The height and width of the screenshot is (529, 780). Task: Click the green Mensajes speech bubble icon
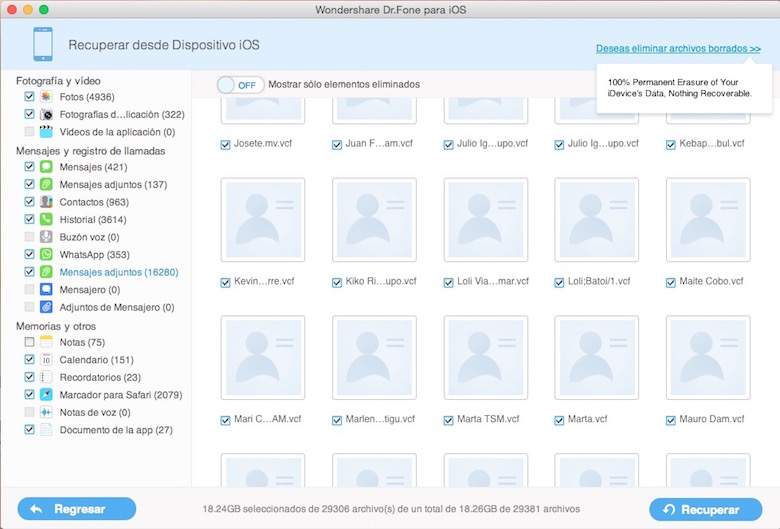click(46, 167)
